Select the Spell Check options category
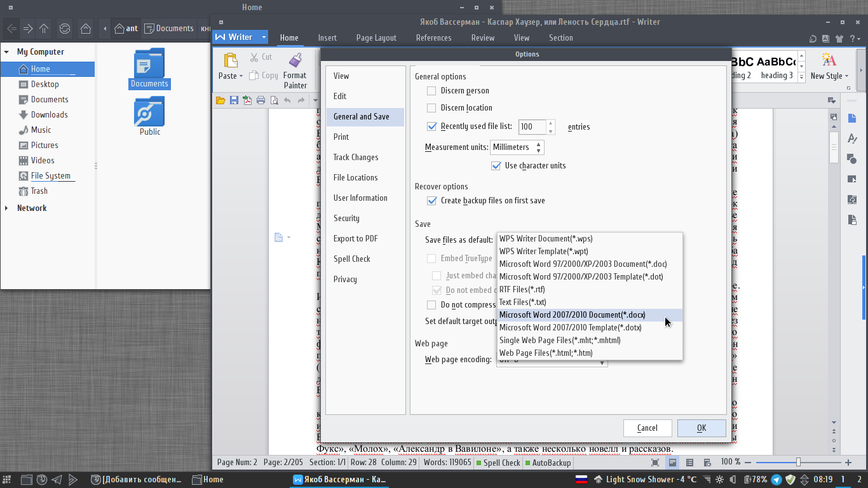The width and height of the screenshot is (868, 488). (365, 259)
